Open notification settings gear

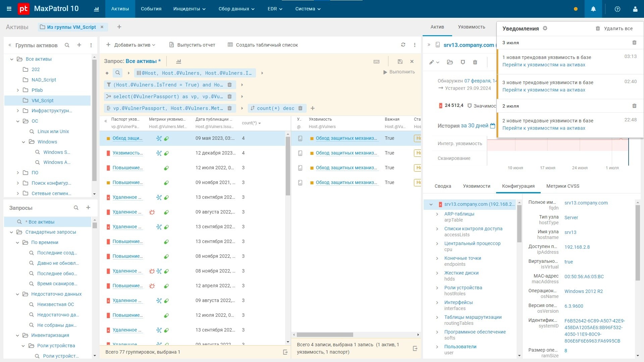click(545, 28)
